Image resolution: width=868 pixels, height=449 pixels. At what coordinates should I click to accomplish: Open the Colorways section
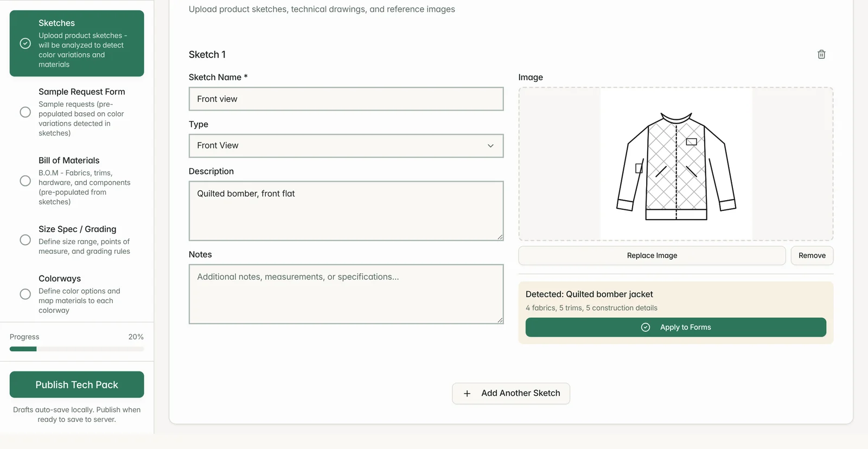[77, 294]
